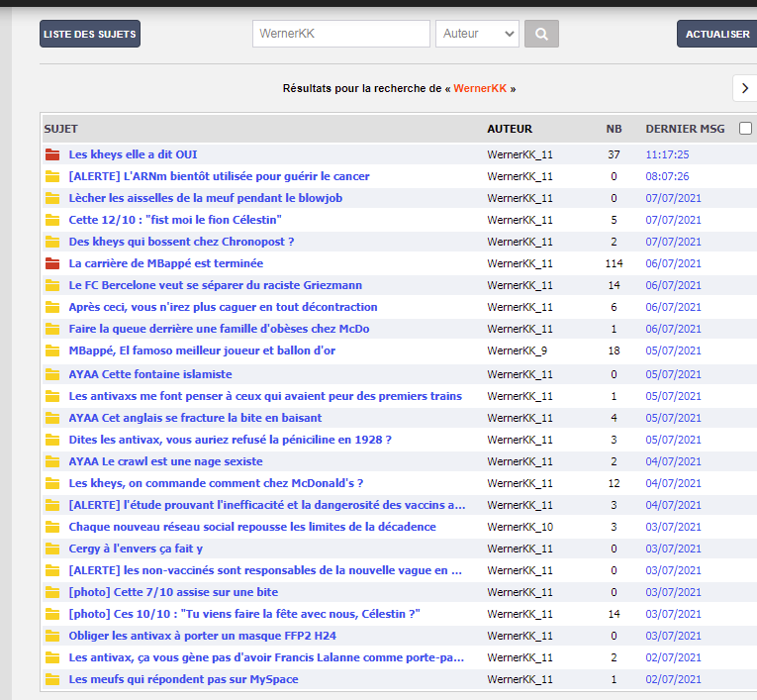Click the AUTEUR column header
The height and width of the screenshot is (700, 757).
pos(510,129)
